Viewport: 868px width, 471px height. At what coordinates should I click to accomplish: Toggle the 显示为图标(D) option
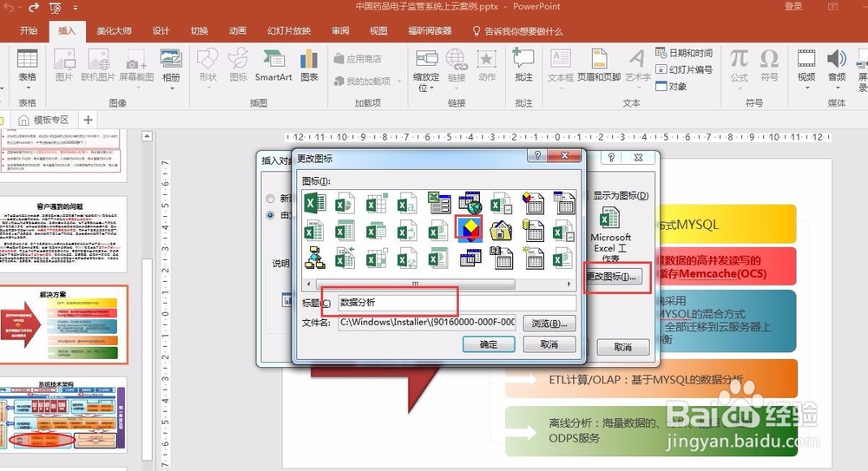(x=620, y=195)
